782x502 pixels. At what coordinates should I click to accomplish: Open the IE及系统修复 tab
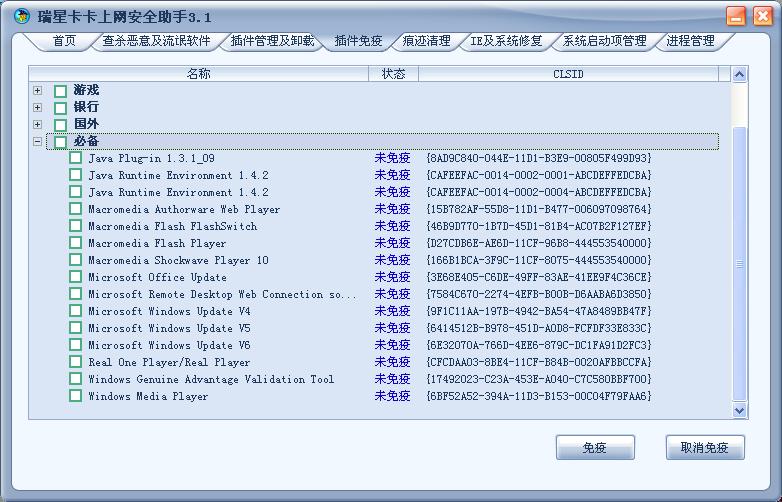pos(506,41)
